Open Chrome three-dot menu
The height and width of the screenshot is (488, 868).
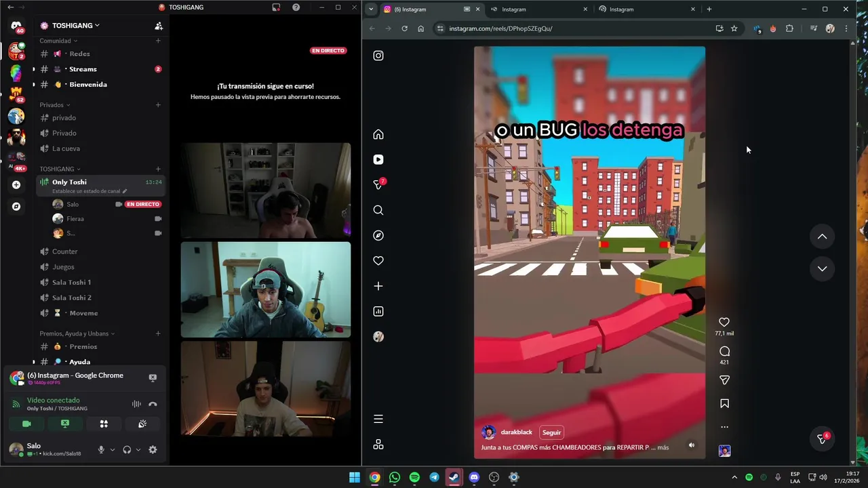[x=846, y=28]
